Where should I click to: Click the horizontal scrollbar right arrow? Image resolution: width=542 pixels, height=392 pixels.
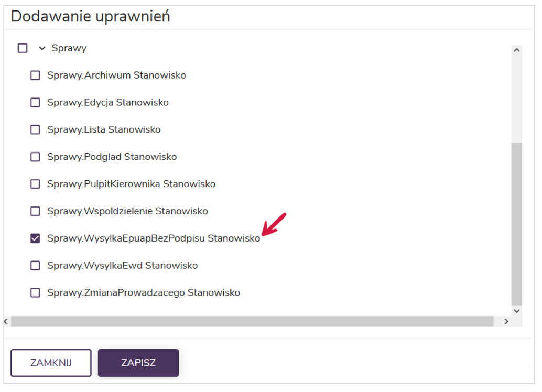click(x=506, y=321)
